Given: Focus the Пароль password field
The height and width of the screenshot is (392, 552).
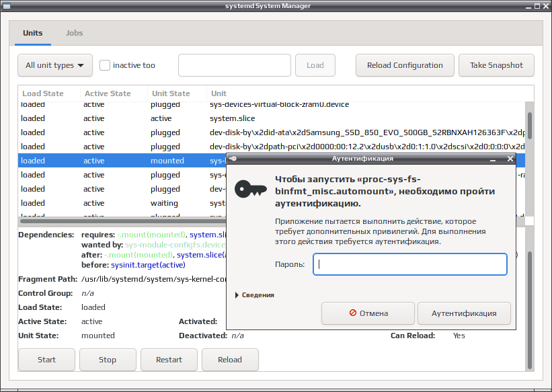Looking at the screenshot, I should pos(409,264).
